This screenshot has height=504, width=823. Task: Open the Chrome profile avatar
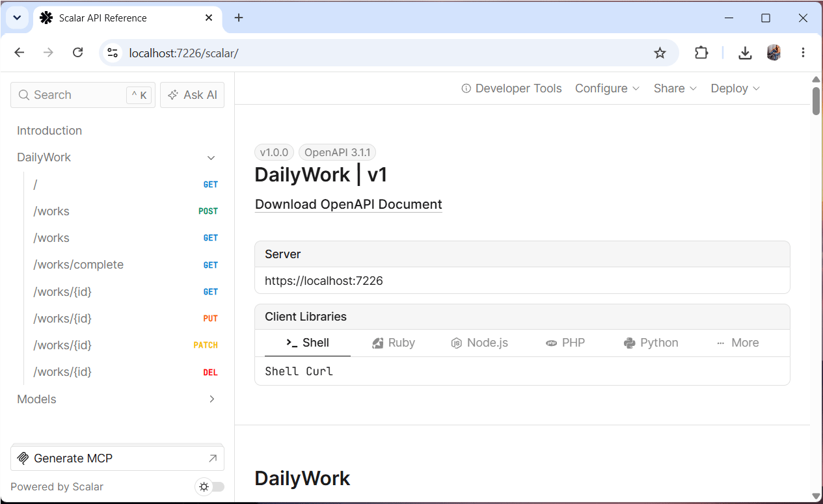tap(774, 53)
